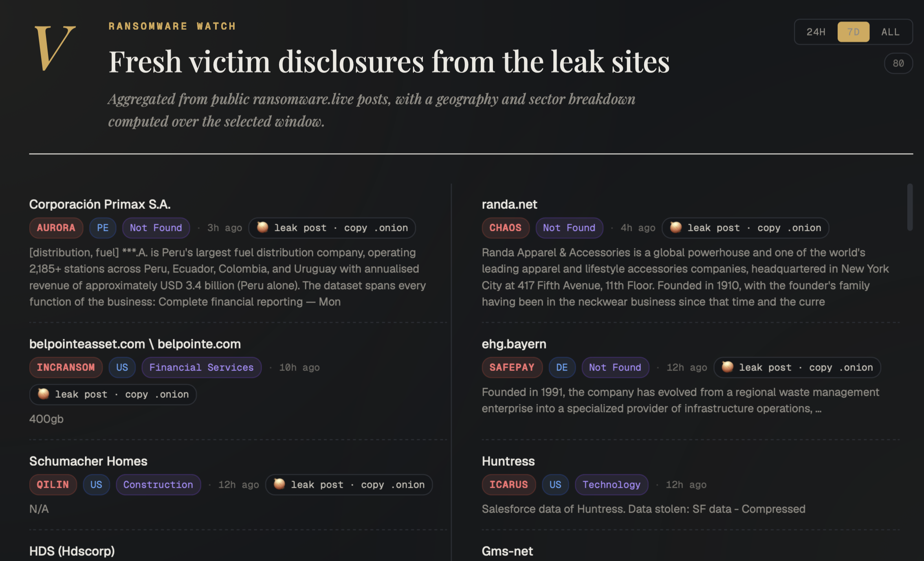Select the 7D time window

(x=854, y=32)
